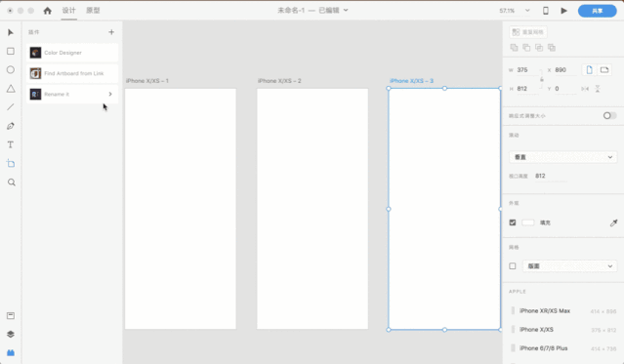
Task: Edit the viewport height 812 field
Action: (551, 176)
